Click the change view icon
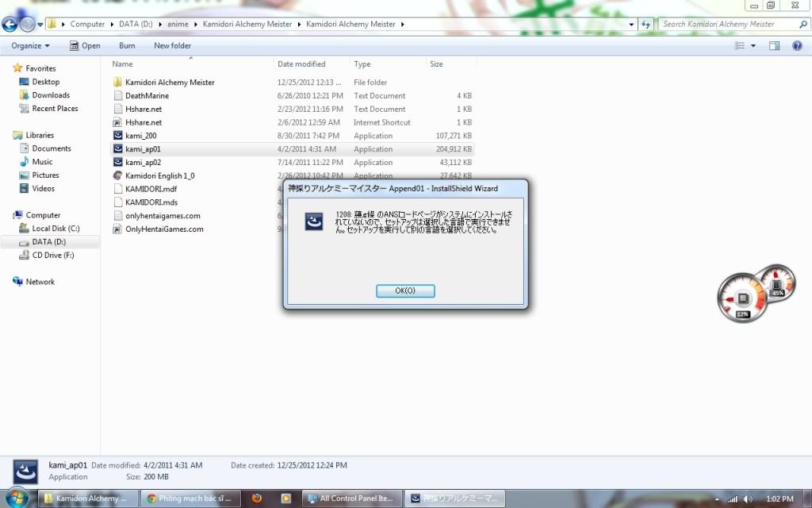The image size is (812, 508). (x=740, y=45)
